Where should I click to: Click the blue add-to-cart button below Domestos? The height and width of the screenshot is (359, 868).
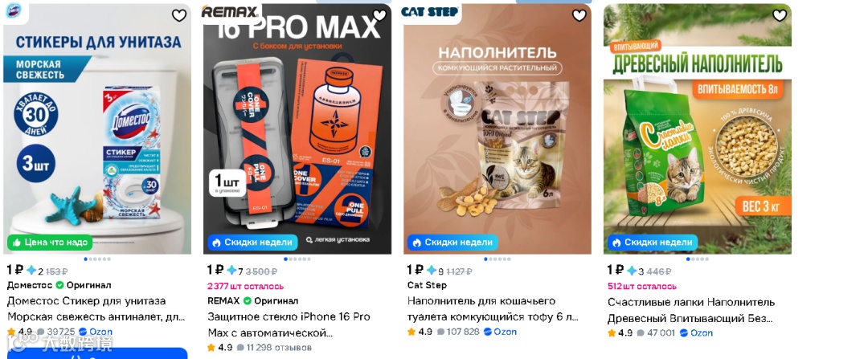pyautogui.click(x=97, y=353)
